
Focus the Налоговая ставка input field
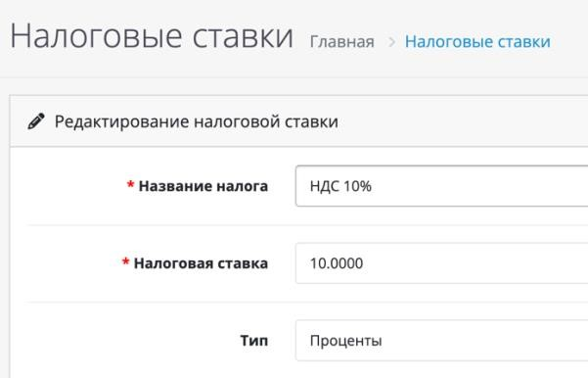click(442, 263)
